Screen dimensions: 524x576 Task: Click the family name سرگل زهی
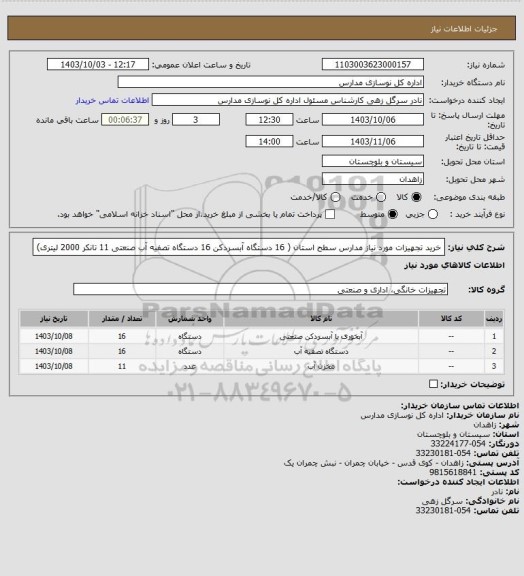click(x=442, y=501)
